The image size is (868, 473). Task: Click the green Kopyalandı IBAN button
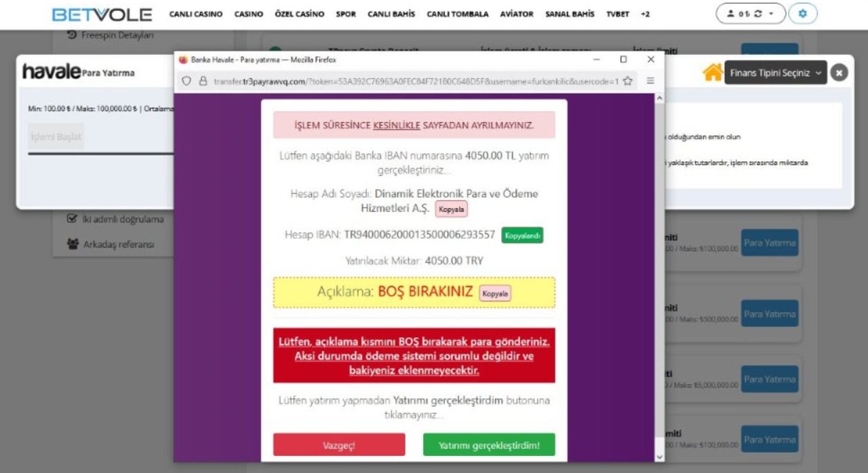point(522,235)
